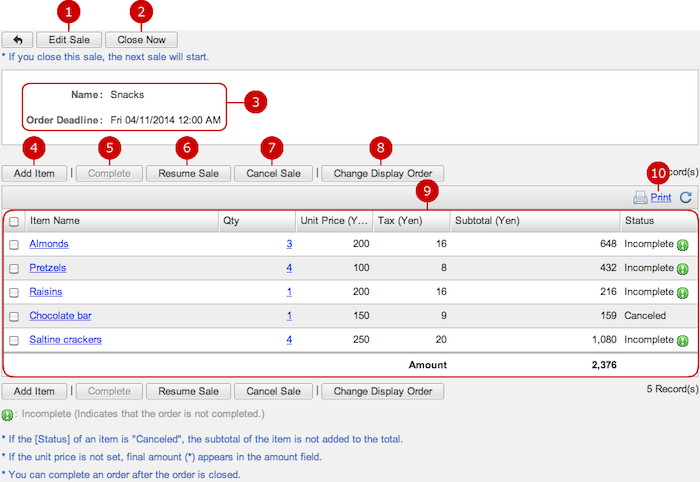This screenshot has height=482, width=700.
Task: Click the Canceled status of Chocolate bar
Action: point(645,316)
